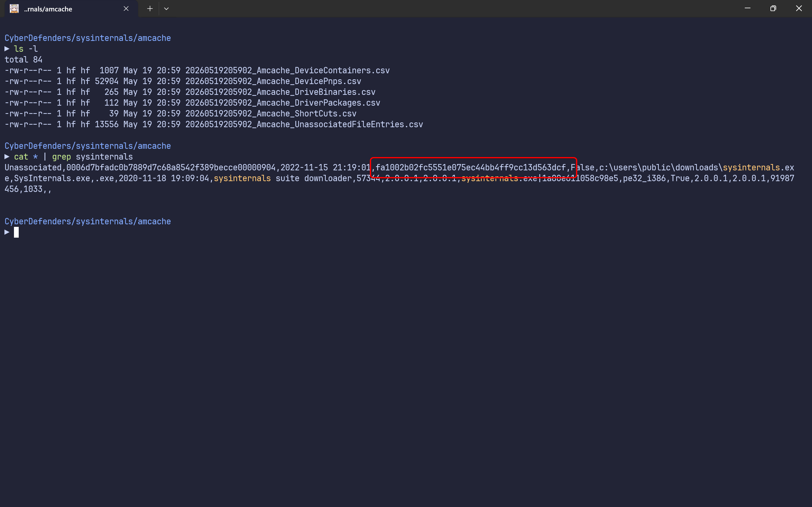This screenshot has width=812, height=507.
Task: Open a new terminal tab with plus
Action: (150, 9)
